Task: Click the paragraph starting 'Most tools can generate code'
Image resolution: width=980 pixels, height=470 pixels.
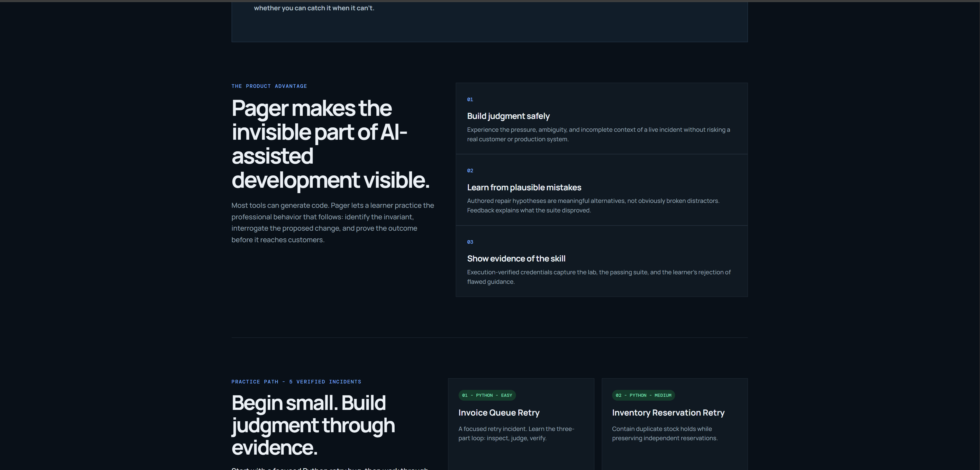Action: (332, 223)
